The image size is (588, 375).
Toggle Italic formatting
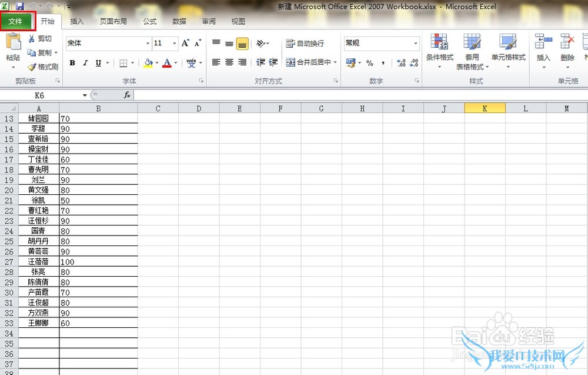(85, 63)
